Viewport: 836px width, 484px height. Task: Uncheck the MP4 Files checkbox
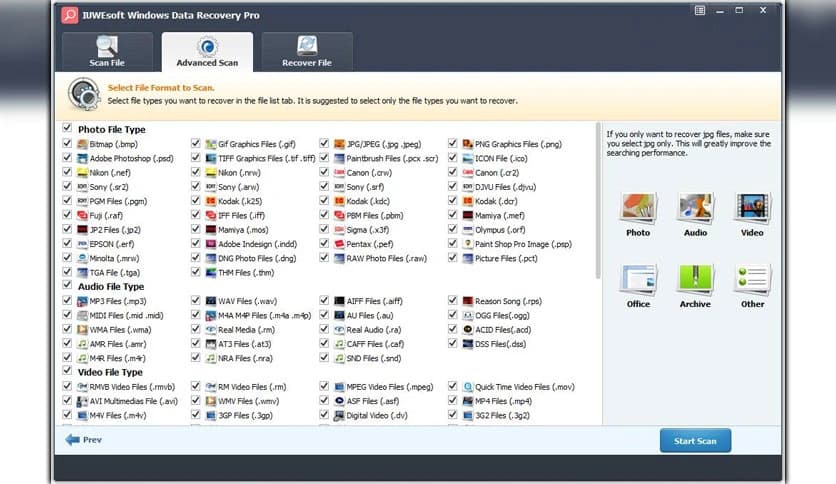(453, 400)
